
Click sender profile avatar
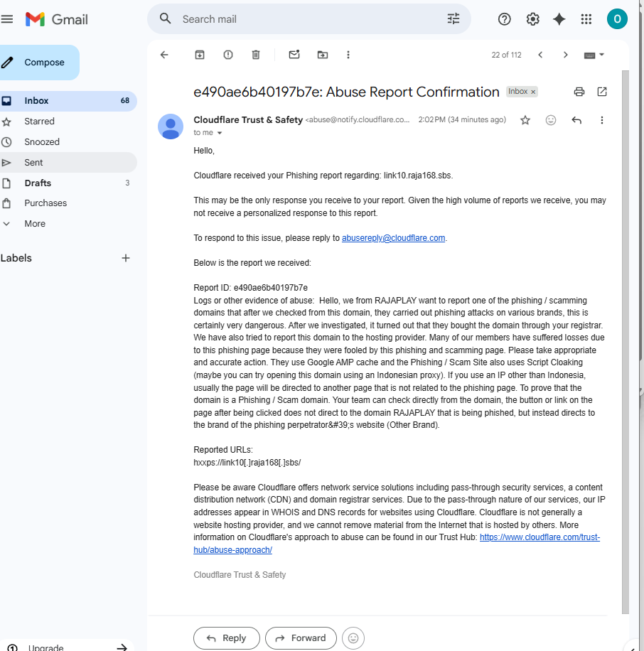click(x=171, y=127)
